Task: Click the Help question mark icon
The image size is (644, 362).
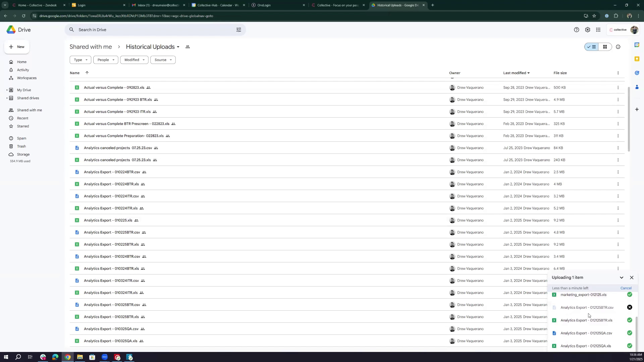Action: coord(576,30)
